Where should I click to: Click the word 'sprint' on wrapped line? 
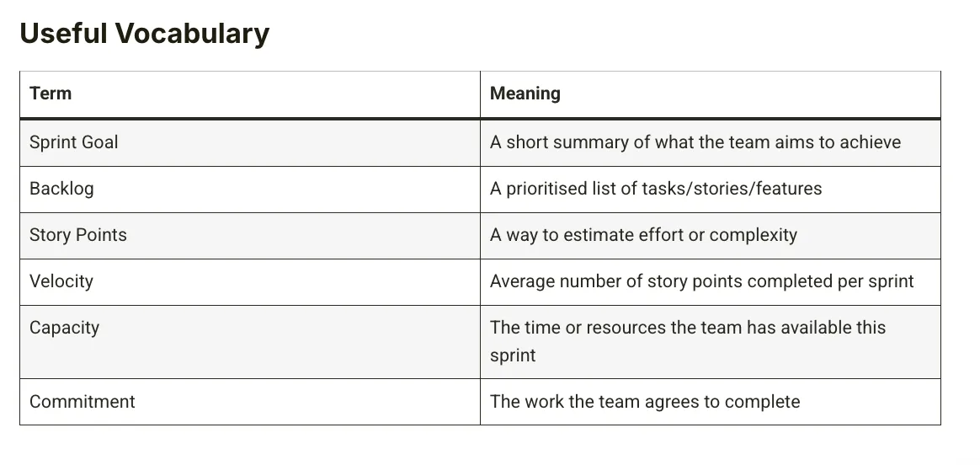pos(513,355)
